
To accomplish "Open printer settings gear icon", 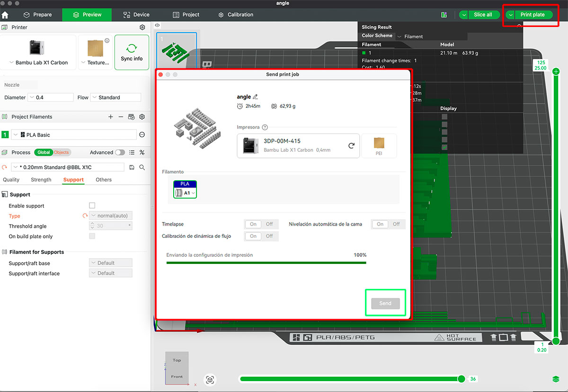I will pos(142,27).
